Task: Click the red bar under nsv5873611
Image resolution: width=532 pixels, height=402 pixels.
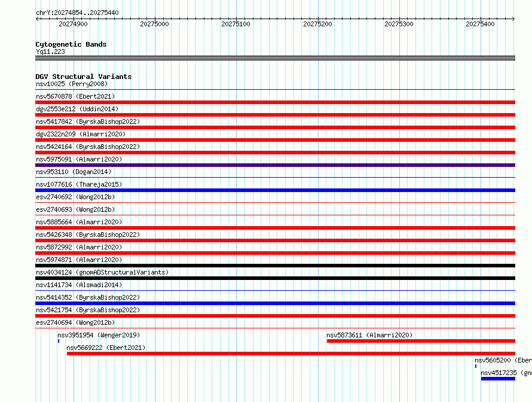Action: pyautogui.click(x=421, y=341)
